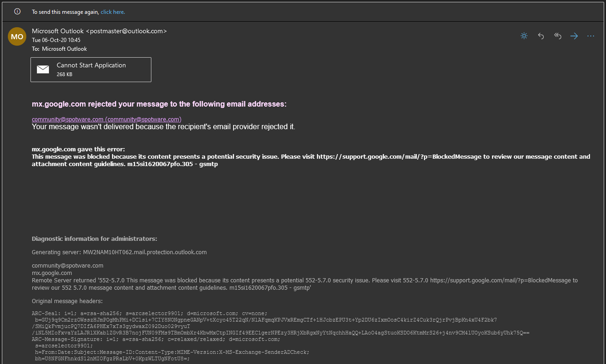Click the 'mx.google.com rejected your message' heading
The width and height of the screenshot is (606, 364).
tap(159, 104)
